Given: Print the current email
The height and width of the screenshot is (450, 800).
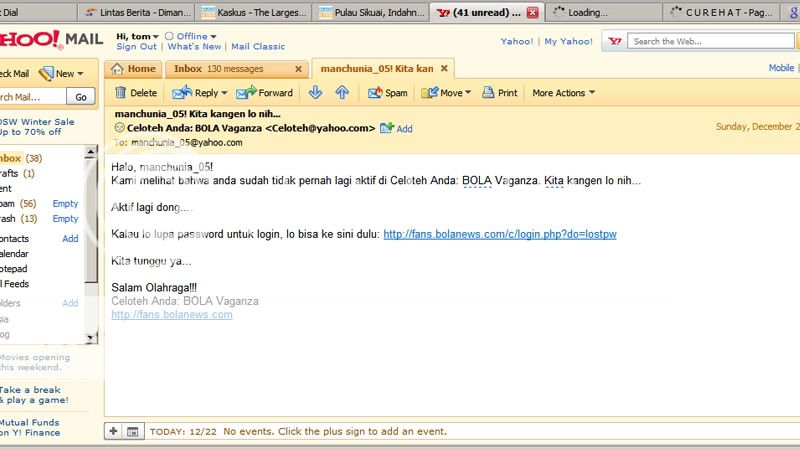Looking at the screenshot, I should pyautogui.click(x=500, y=93).
